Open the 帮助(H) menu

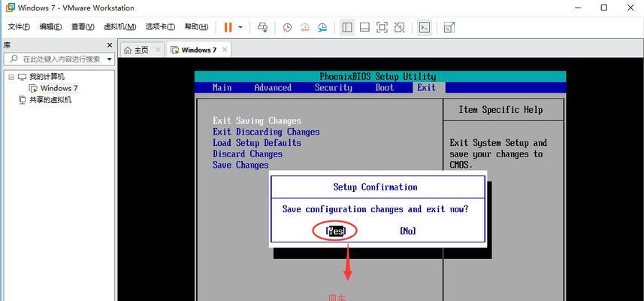point(196,27)
